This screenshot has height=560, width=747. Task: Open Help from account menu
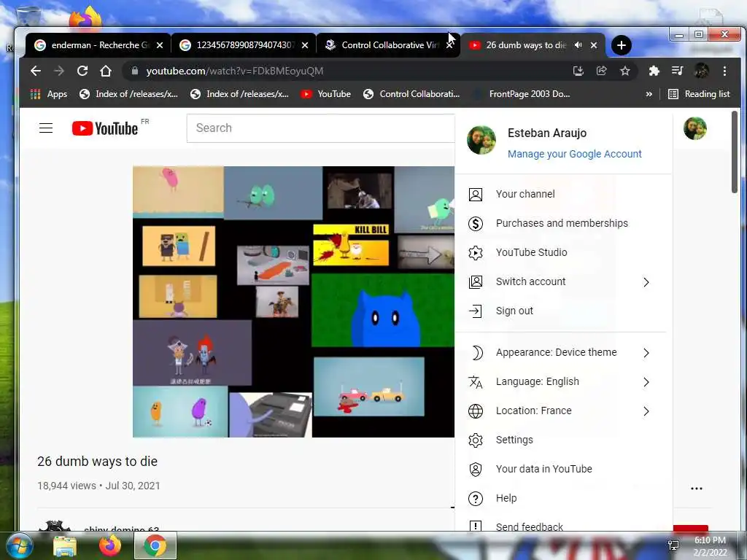[x=564, y=498]
